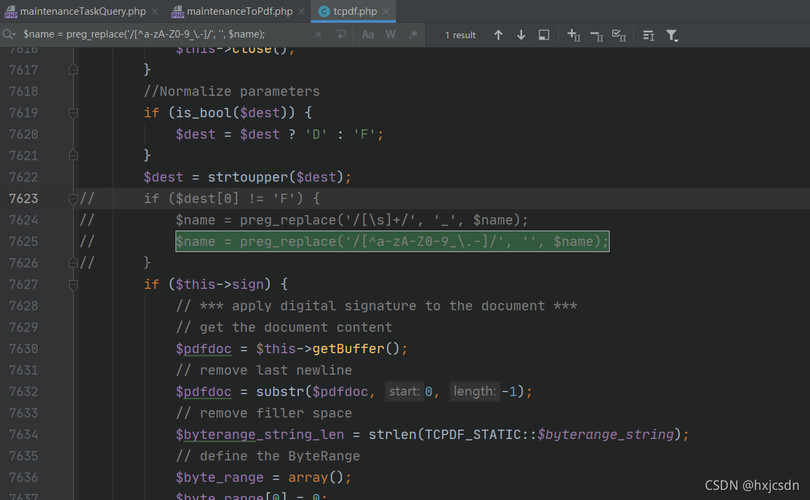Screen dimensions: 810x500
Task: Close the tcpdf.php tab
Action: pos(386,11)
